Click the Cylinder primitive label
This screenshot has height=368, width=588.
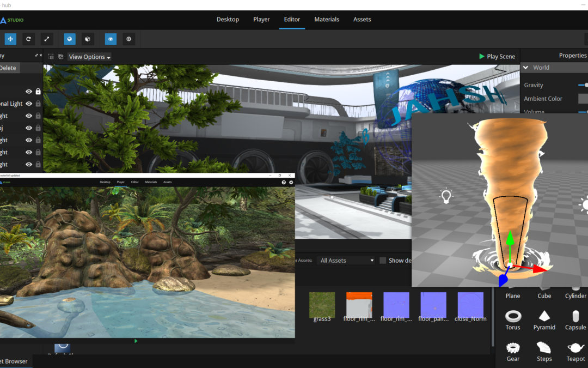tap(575, 296)
